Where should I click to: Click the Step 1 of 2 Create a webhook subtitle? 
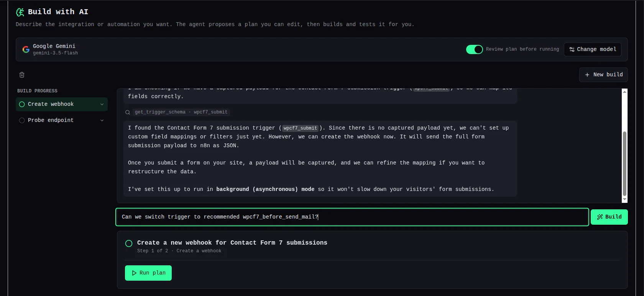click(x=179, y=251)
